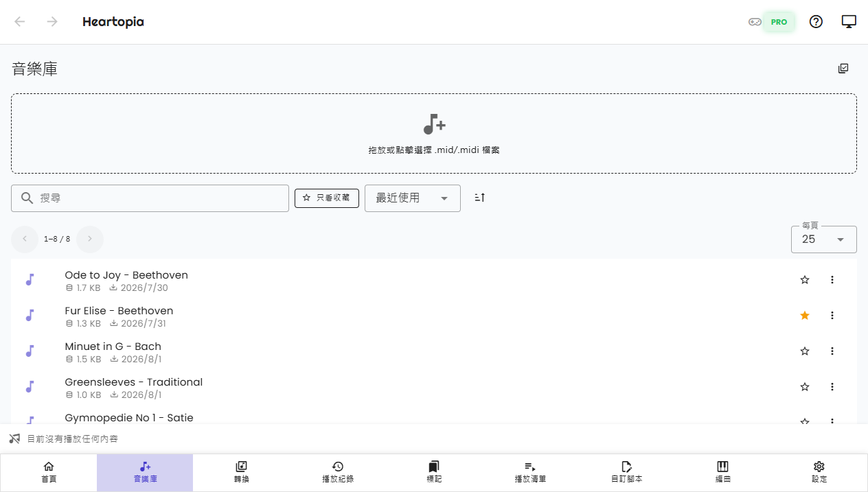
Task: Favorite Greensleeves with star
Action: click(x=805, y=387)
